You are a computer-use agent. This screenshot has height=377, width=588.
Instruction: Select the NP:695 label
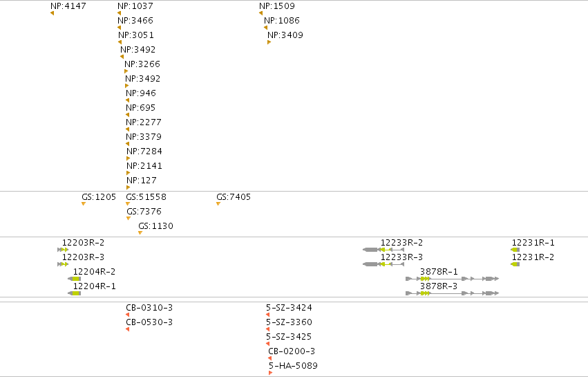click(141, 108)
